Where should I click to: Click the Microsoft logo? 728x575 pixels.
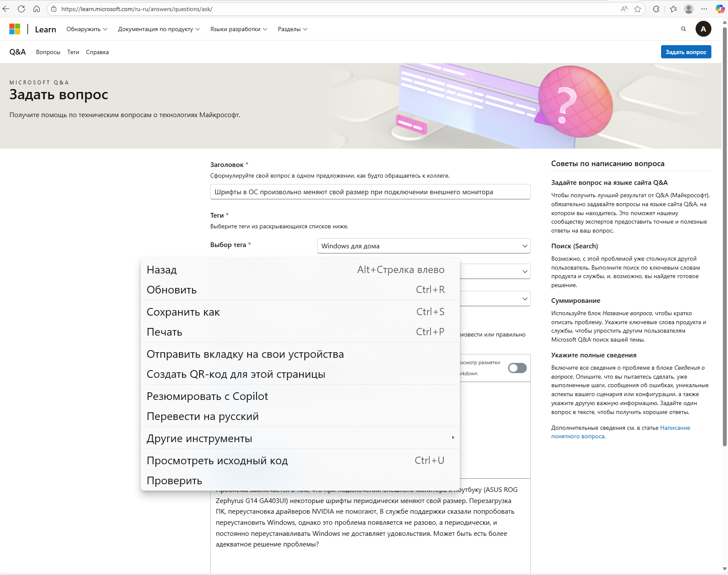tap(15, 29)
